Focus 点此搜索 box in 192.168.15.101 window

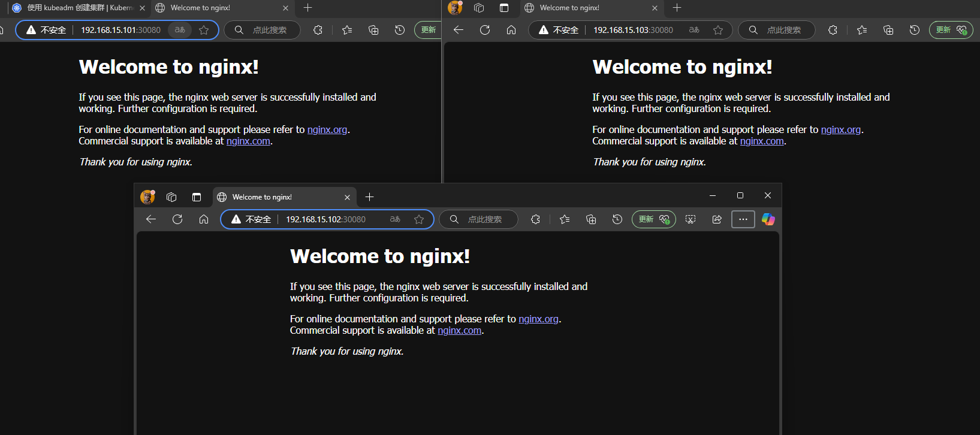pos(263,30)
